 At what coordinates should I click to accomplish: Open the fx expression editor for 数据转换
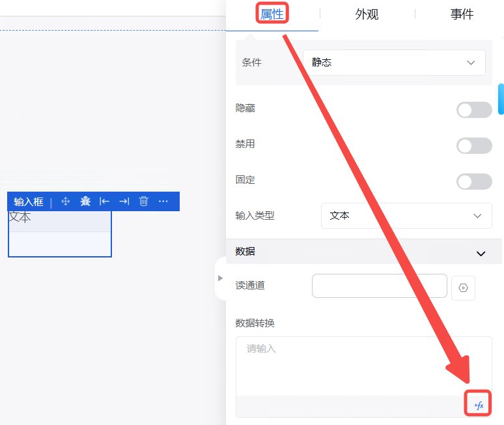click(x=479, y=405)
